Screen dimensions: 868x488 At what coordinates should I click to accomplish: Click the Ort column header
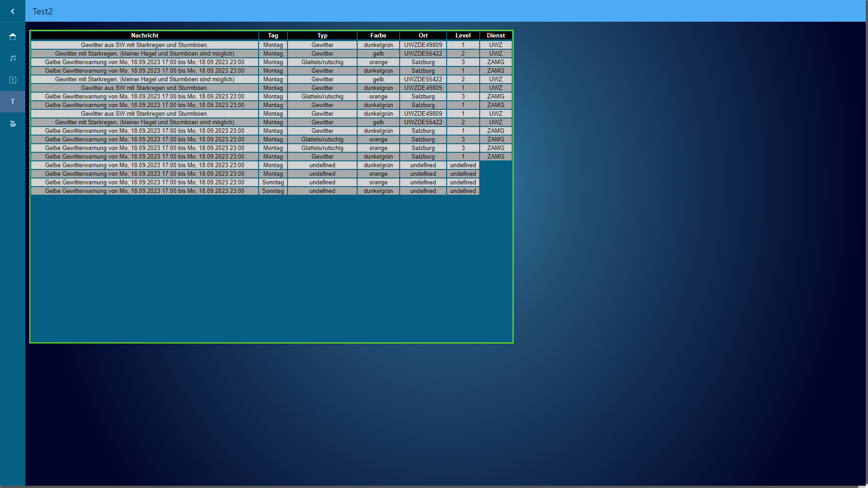coord(423,35)
